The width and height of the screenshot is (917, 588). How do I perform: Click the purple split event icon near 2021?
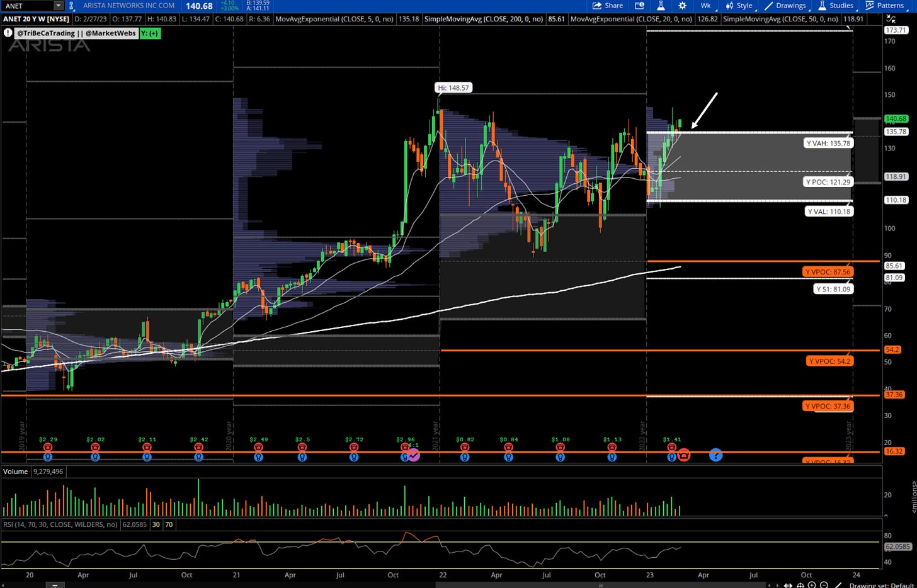(x=413, y=455)
